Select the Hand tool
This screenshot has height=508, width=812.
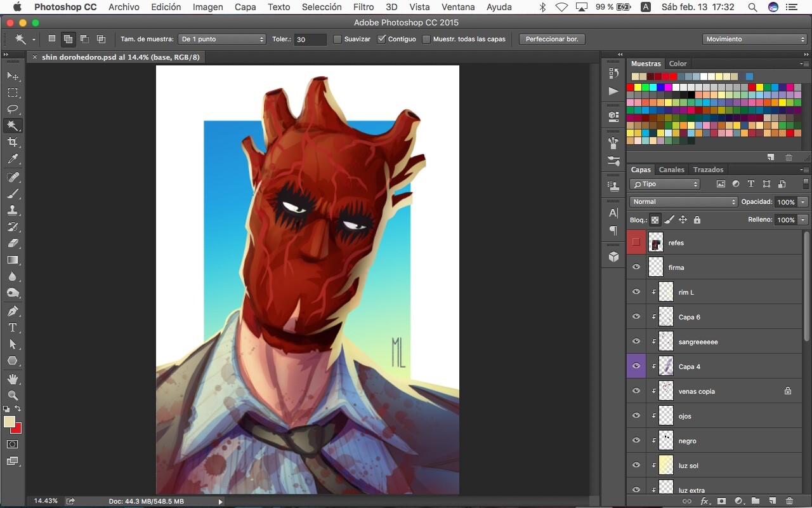point(13,379)
